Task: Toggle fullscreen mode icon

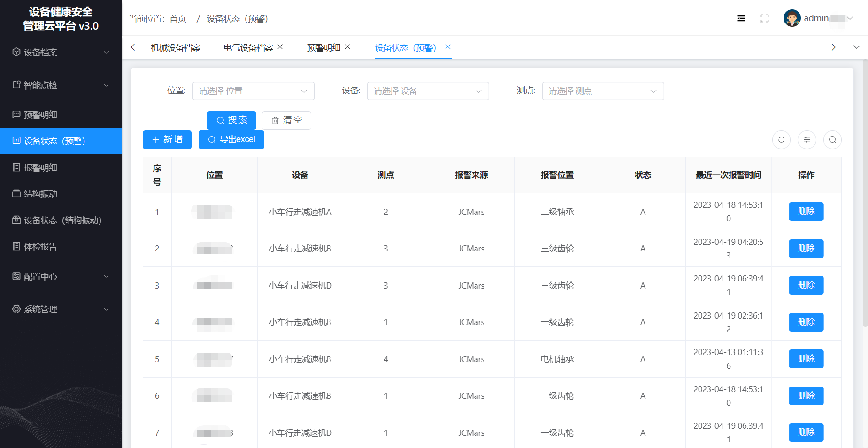Action: 764,18
